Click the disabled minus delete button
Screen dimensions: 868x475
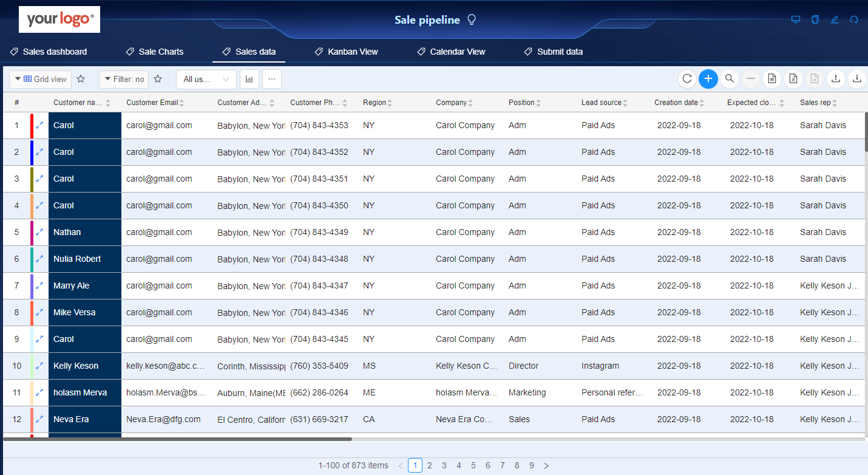[751, 78]
